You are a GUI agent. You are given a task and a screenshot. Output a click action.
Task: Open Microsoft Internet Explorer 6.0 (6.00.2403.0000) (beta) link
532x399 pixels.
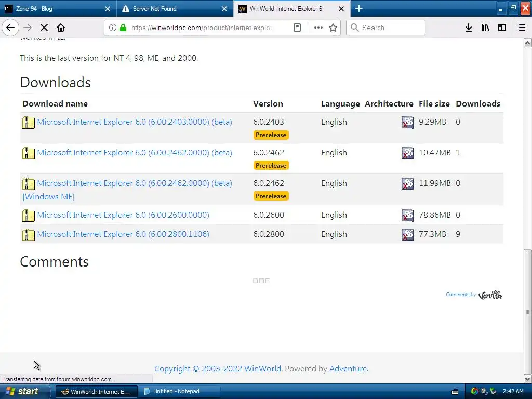(x=135, y=122)
